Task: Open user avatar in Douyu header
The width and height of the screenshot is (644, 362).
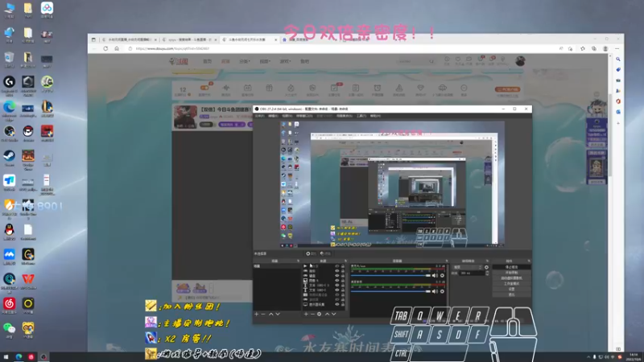Action: click(520, 61)
